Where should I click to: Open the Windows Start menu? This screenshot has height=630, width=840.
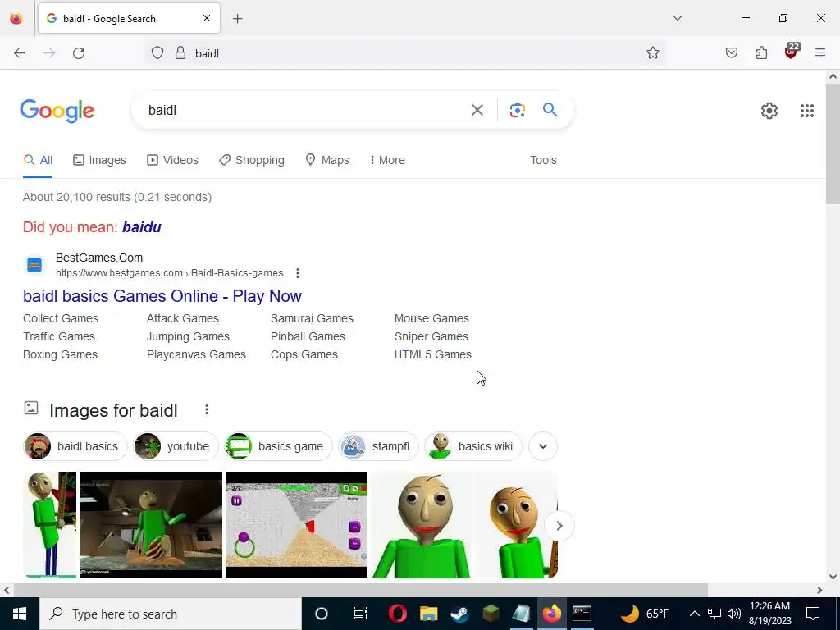click(x=20, y=614)
